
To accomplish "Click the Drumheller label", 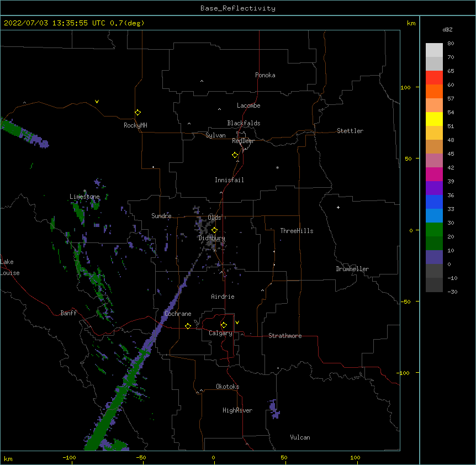I will 352,269.
